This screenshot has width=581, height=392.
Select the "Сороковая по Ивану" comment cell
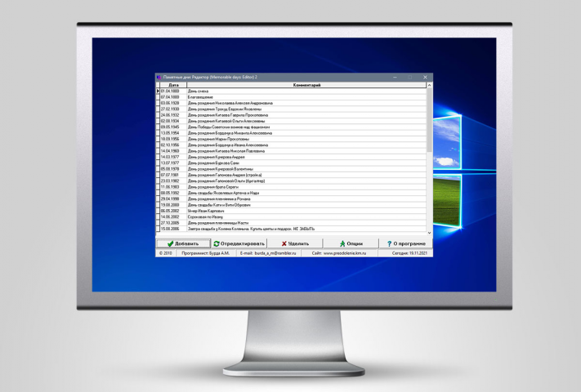click(306, 217)
